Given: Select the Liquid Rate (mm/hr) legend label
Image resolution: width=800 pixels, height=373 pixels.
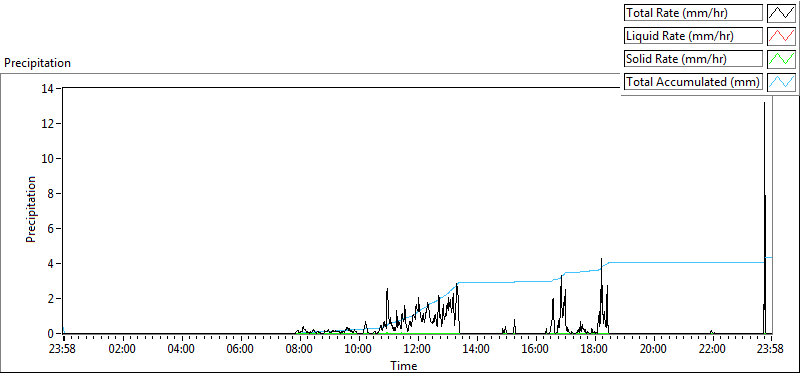Looking at the screenshot, I should click(x=693, y=36).
